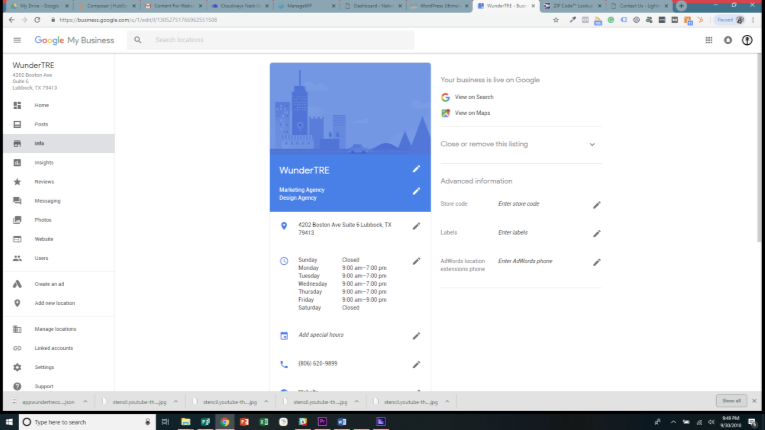
Task: Open options for second stencil.youtube jpg download
Action: (266, 402)
